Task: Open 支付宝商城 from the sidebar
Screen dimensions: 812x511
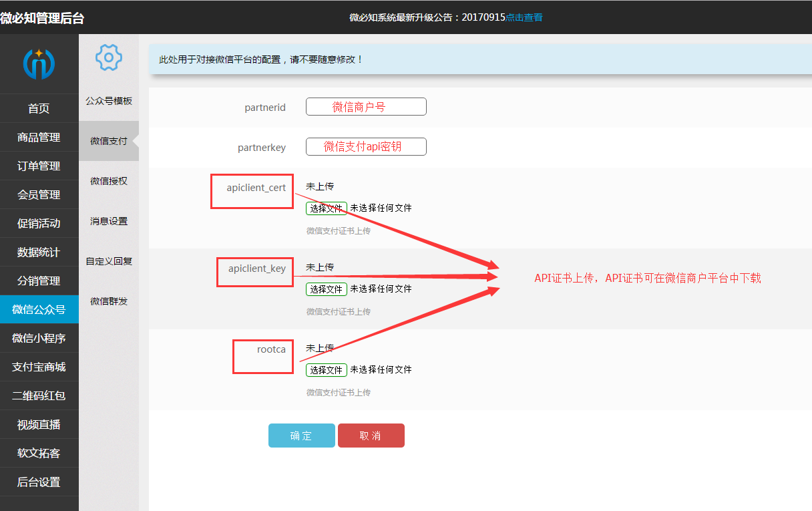Action: [39, 367]
